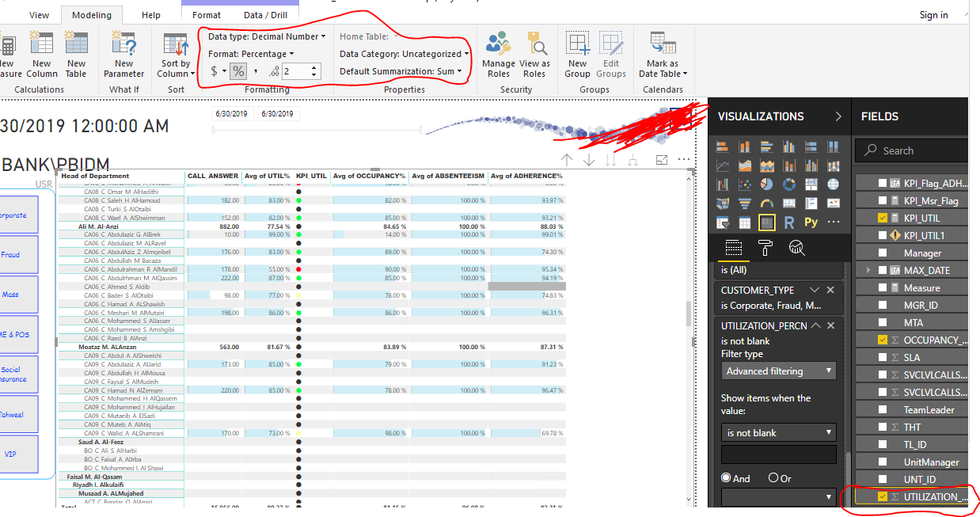
Task: Select the Pie chart visual
Action: [x=766, y=184]
